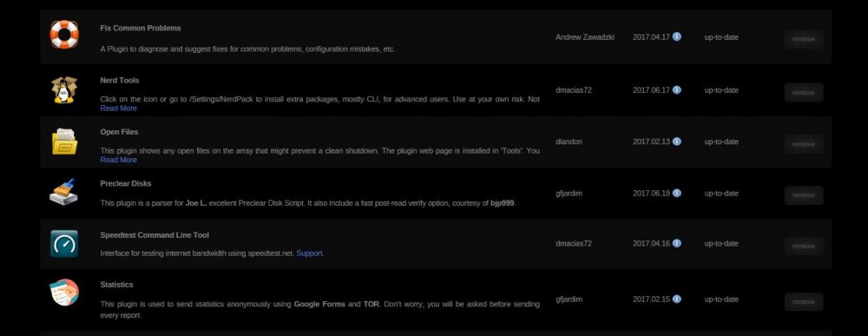Click the Nerd Tools penguin icon
Viewport: 868px width, 336px height.
pyautogui.click(x=64, y=89)
